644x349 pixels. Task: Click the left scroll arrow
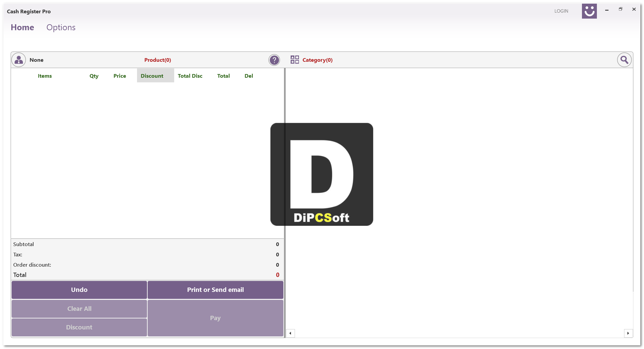point(290,333)
